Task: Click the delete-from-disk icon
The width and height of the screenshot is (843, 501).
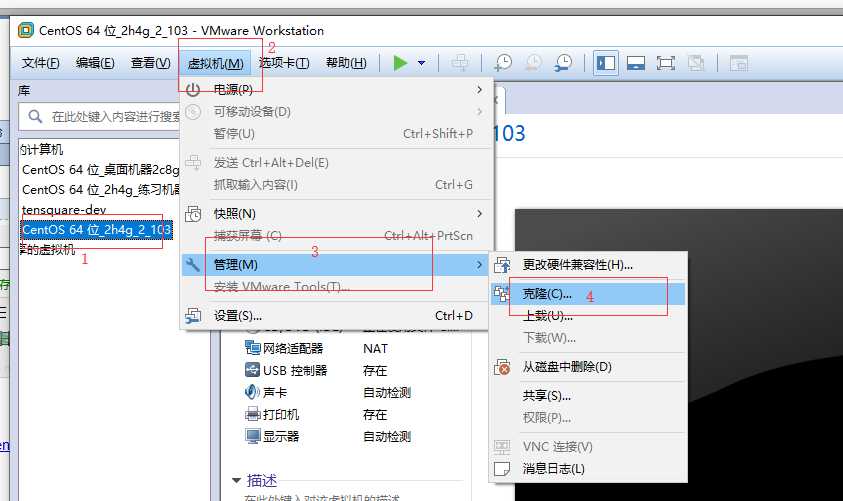Action: point(502,367)
